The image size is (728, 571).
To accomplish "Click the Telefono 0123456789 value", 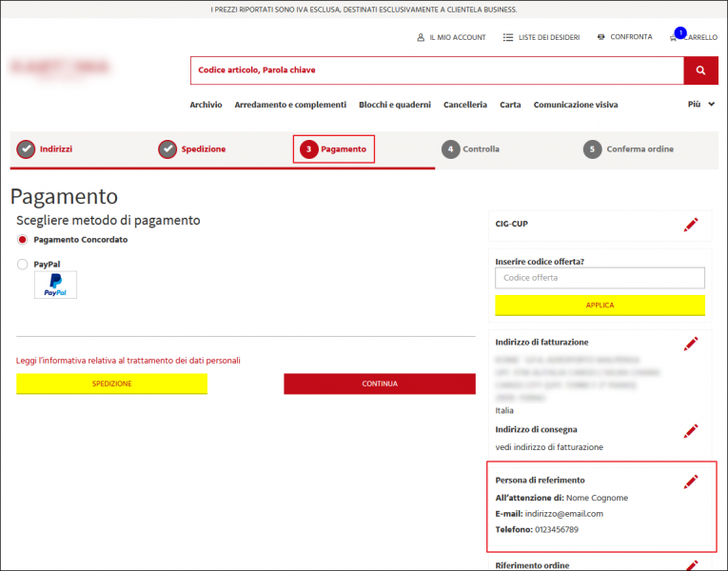I will tap(557, 530).
